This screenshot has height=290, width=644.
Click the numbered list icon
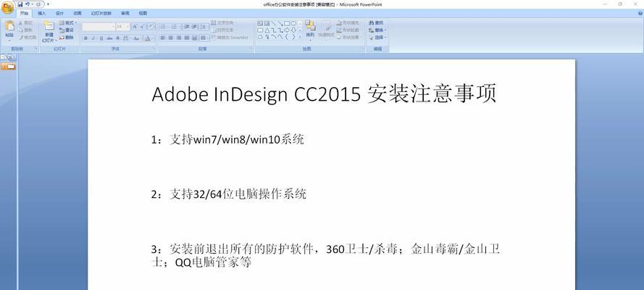175,27
